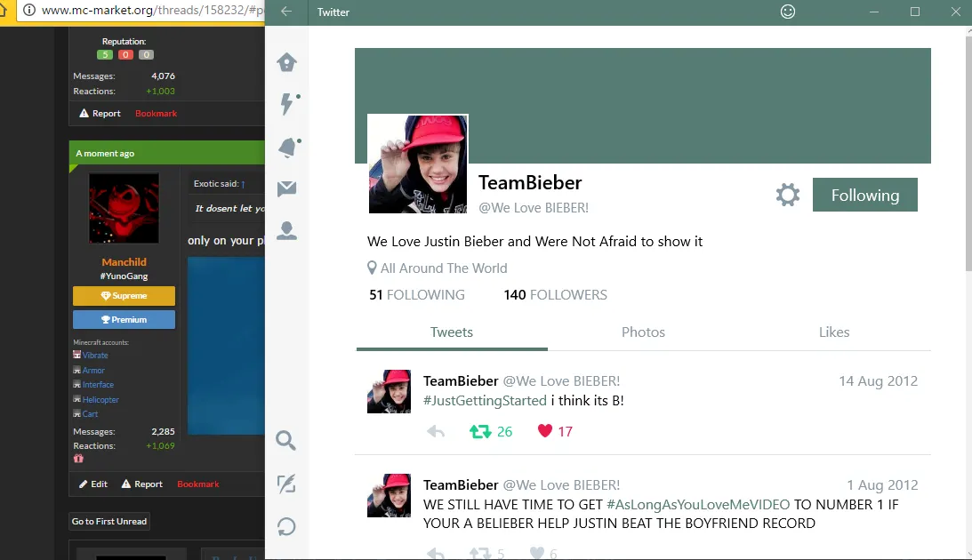972x560 pixels.
Task: Jump to Exotic's quoted post arrow
Action: [243, 184]
